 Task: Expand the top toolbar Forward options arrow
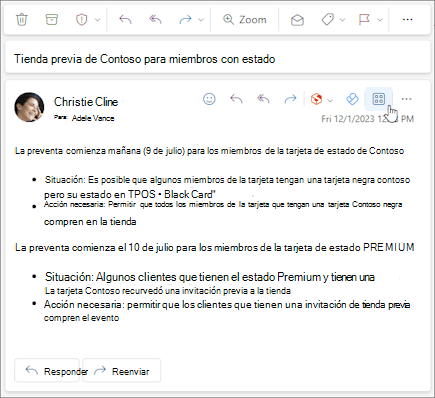201,20
